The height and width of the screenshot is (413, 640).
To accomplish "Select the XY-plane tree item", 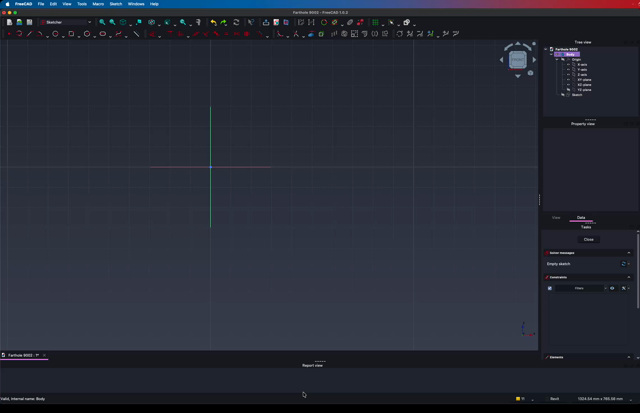I will click(584, 79).
